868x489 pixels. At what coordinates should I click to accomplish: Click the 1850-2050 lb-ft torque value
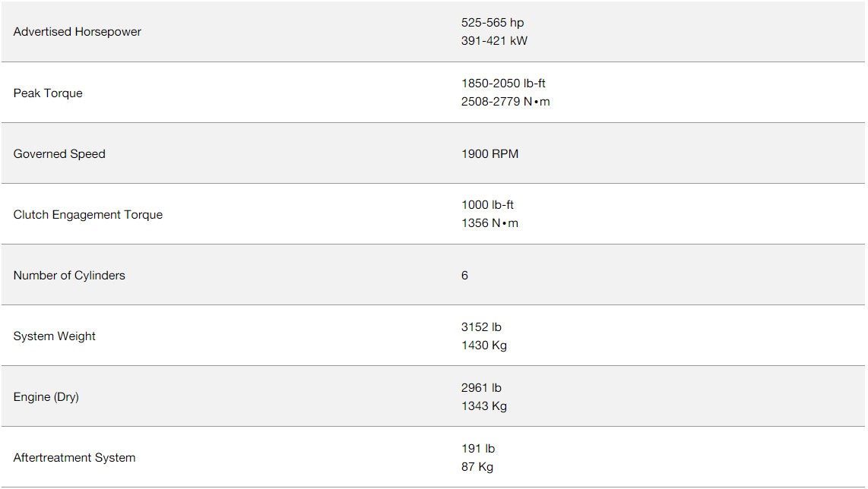[503, 84]
